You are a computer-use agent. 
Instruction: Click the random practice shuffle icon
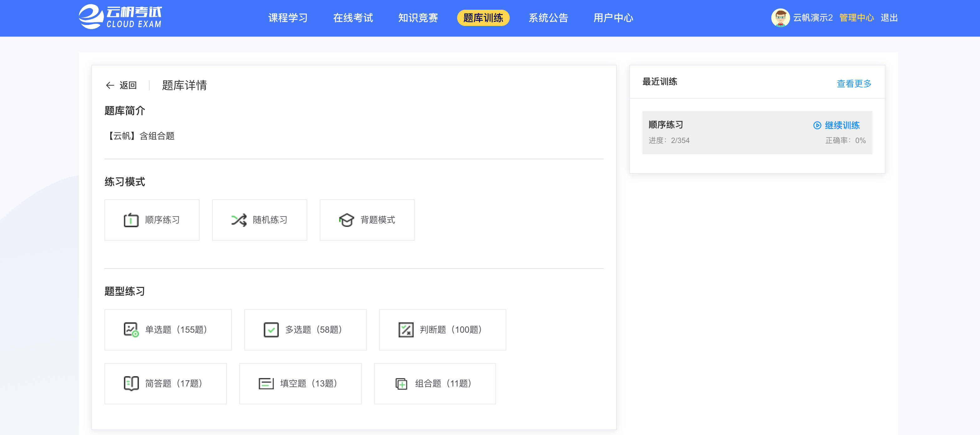[x=239, y=220]
